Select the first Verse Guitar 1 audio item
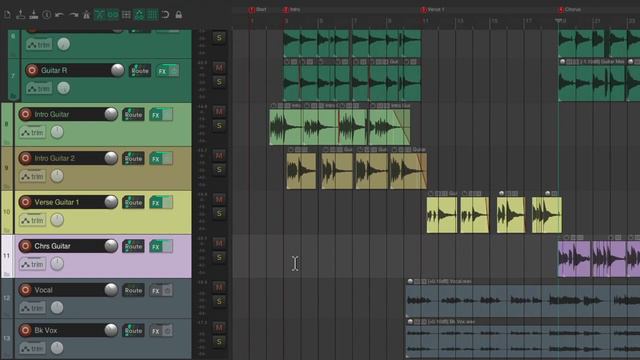640x360 pixels. pyautogui.click(x=442, y=215)
